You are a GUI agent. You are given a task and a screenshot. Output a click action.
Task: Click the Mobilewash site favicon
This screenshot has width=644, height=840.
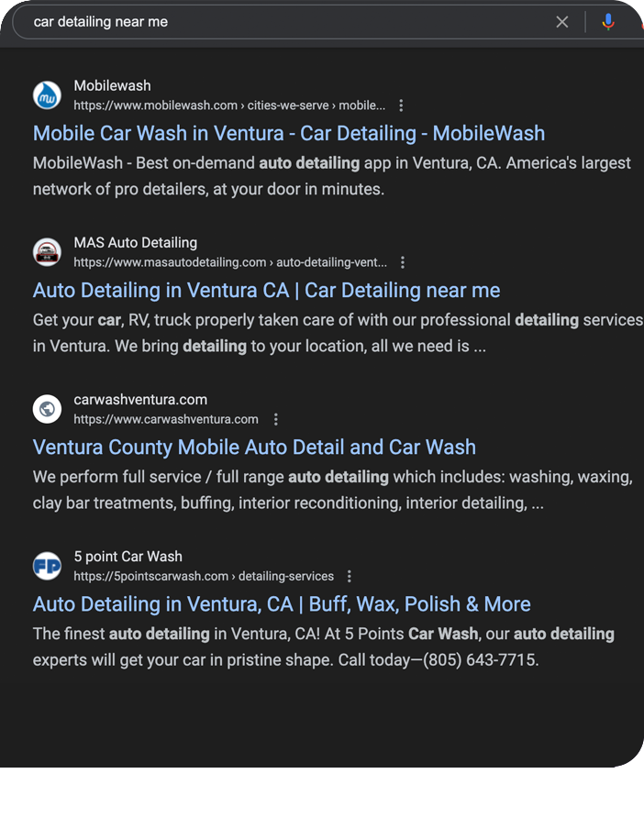(x=47, y=95)
